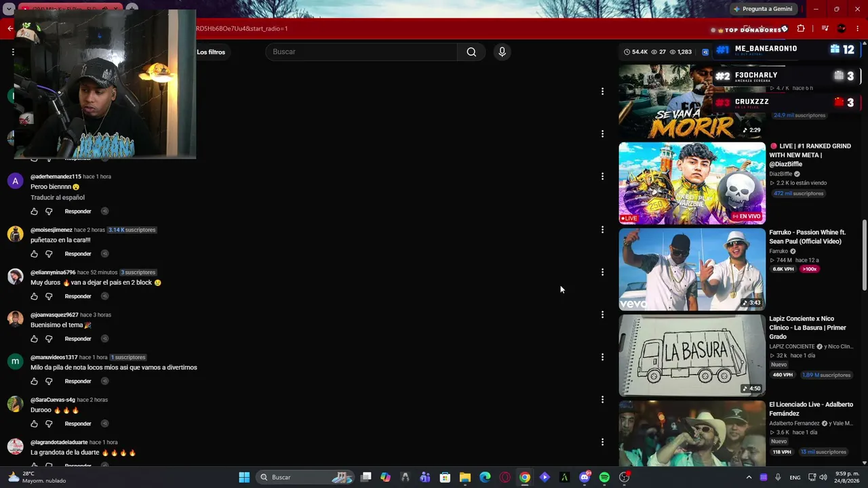Dislike the "Durooo" comment by @SaraCuevas-s4g

coord(49,424)
